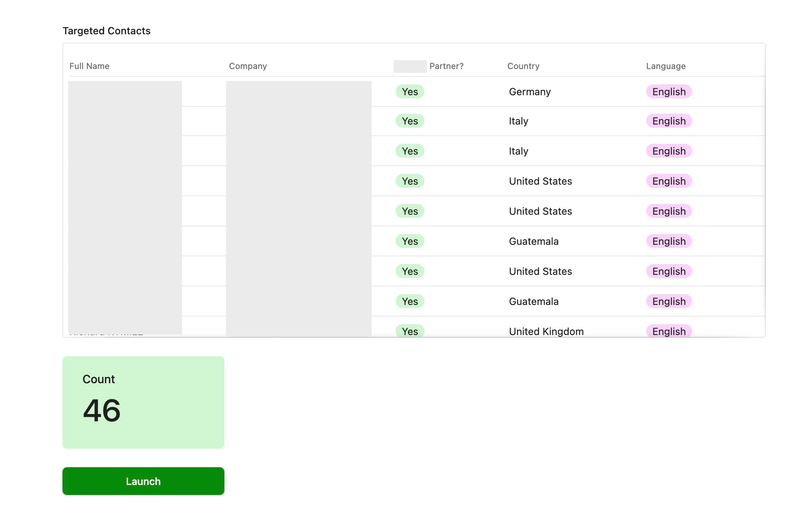
Task: Click the second Italy country cell
Action: tap(518, 151)
